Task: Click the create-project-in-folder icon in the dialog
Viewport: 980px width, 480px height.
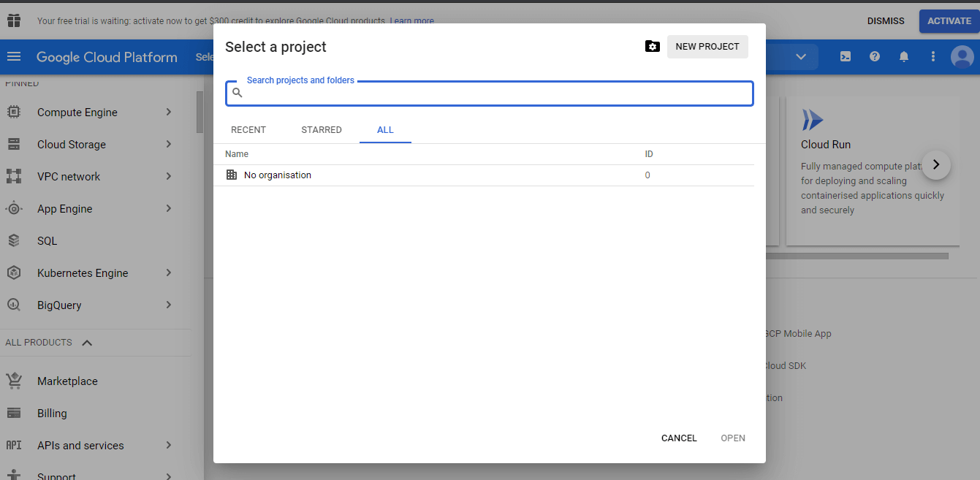Action: coord(652,46)
